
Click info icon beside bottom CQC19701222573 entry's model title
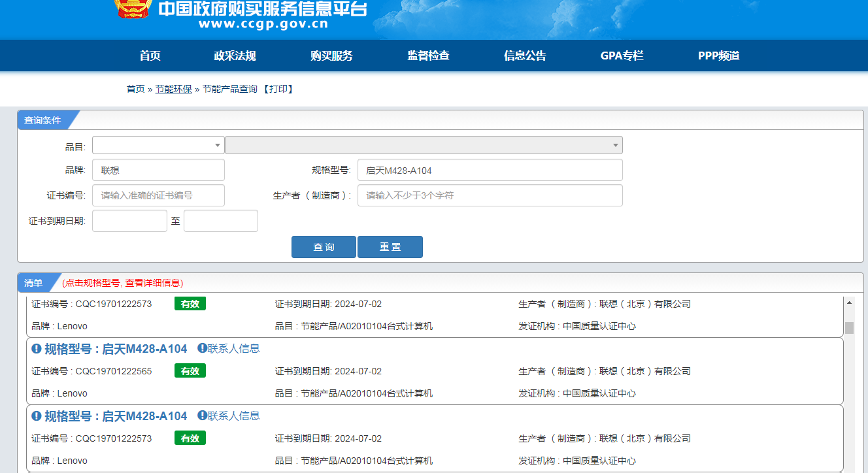click(x=37, y=416)
